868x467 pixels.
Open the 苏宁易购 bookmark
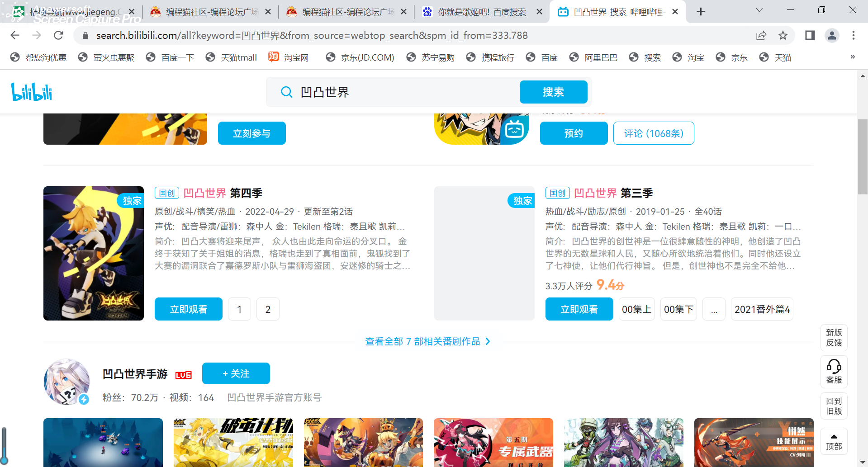click(x=431, y=57)
